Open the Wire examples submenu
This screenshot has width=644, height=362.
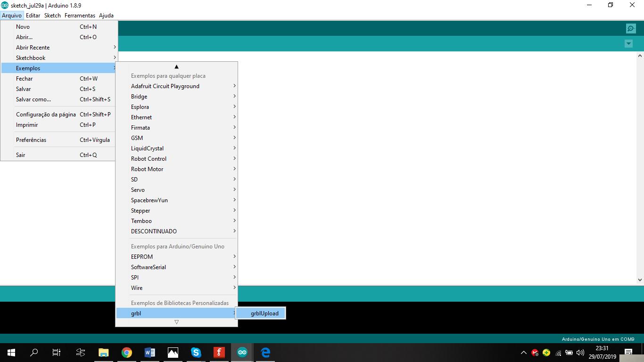click(176, 288)
